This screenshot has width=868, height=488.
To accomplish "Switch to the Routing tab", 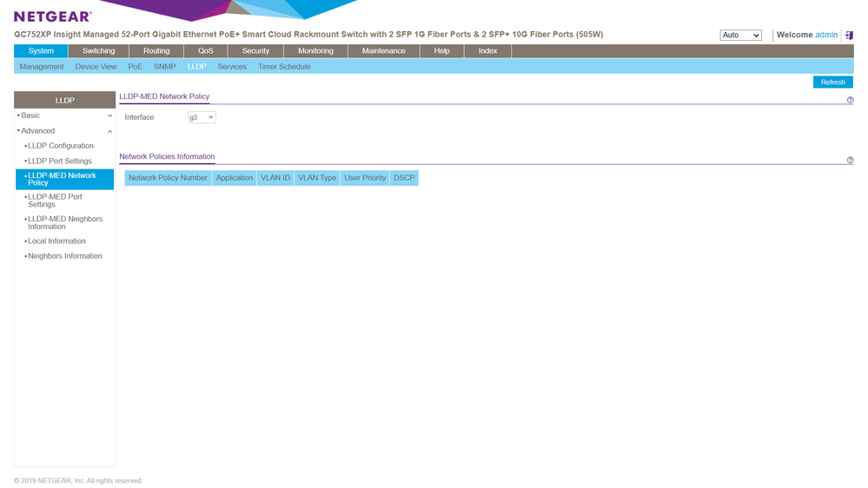I will click(x=156, y=51).
